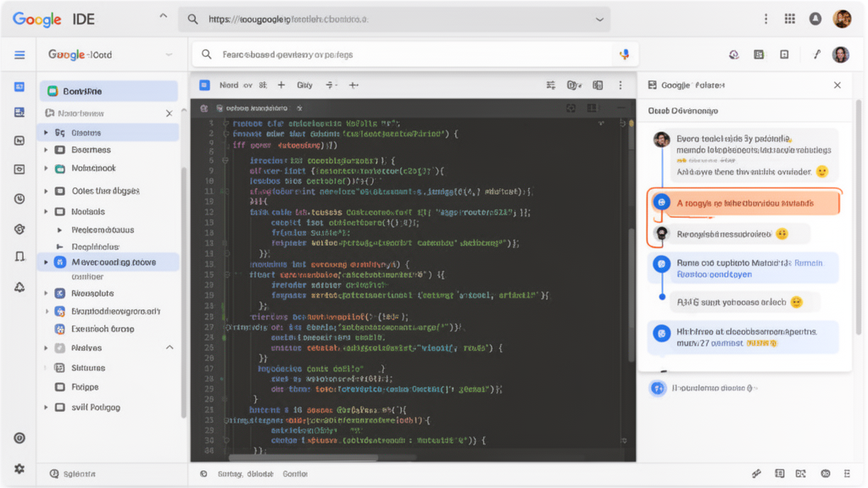Click the blue link in last chat message
The height and width of the screenshot is (488, 868).
pos(726,343)
